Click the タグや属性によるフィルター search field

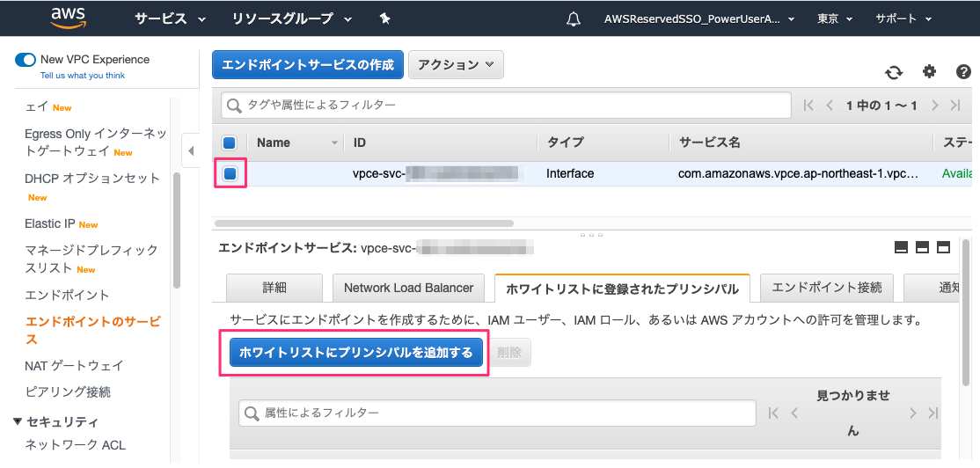pos(506,106)
